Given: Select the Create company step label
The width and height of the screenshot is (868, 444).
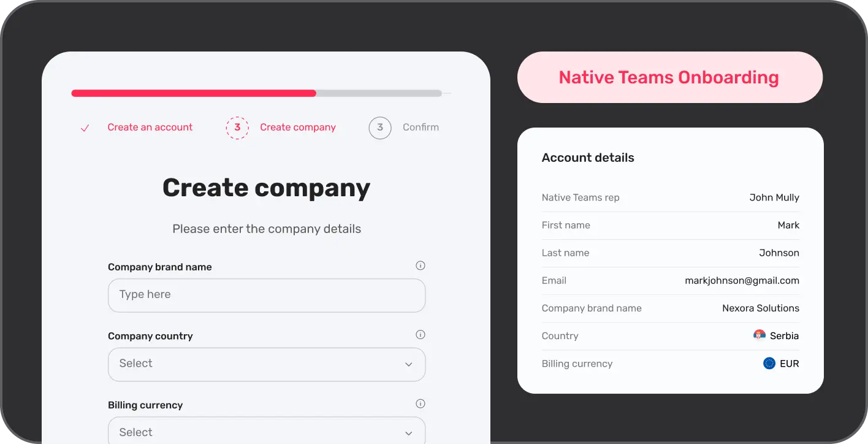Looking at the screenshot, I should point(298,128).
